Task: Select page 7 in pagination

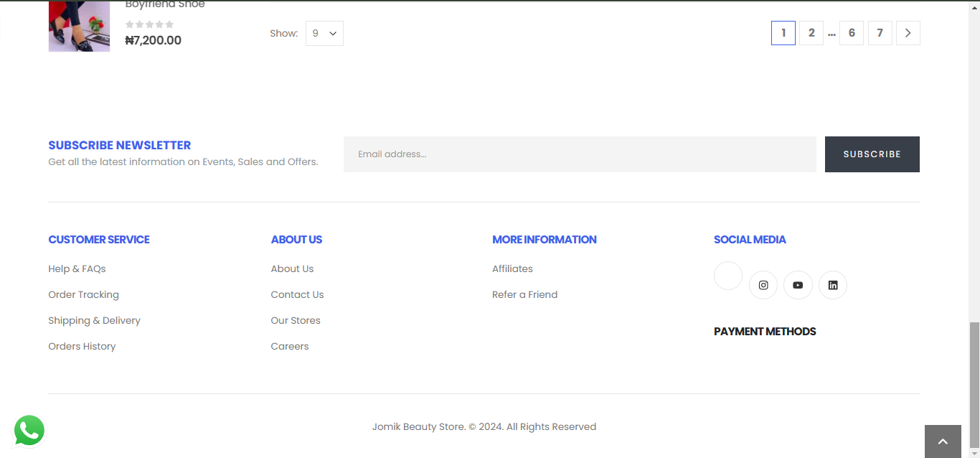Action: [880, 33]
